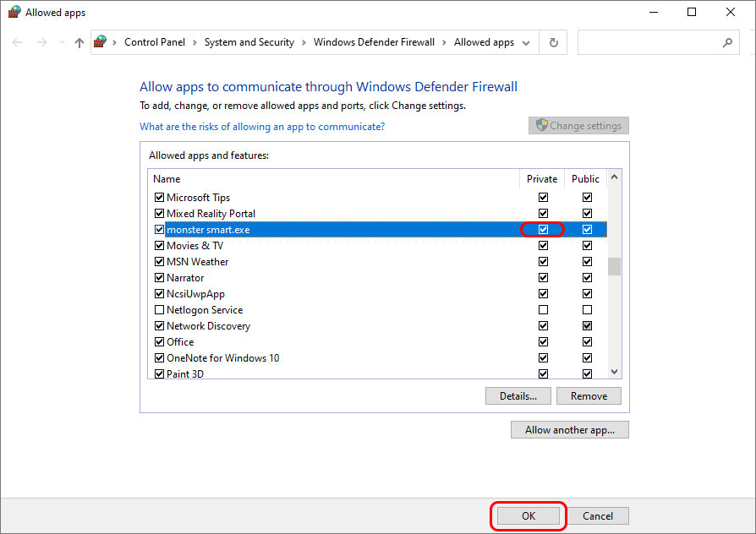Click the firewall icon in address bar

tap(101, 42)
